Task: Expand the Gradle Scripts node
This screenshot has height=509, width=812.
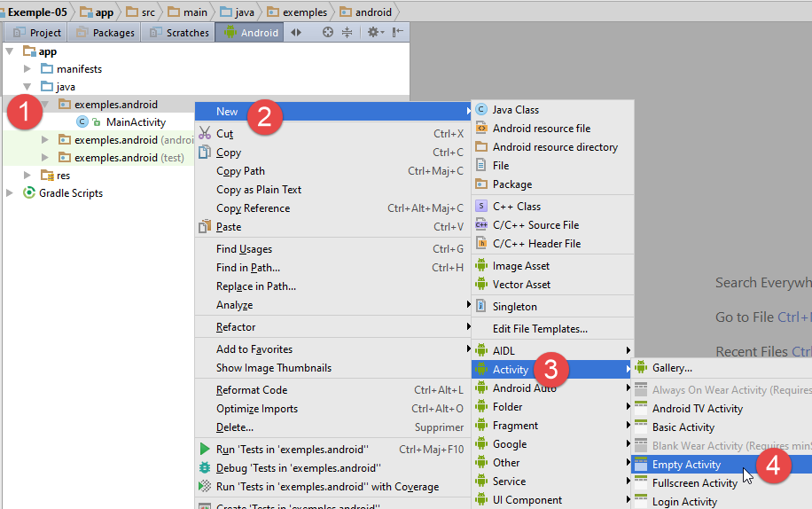Action: (11, 193)
